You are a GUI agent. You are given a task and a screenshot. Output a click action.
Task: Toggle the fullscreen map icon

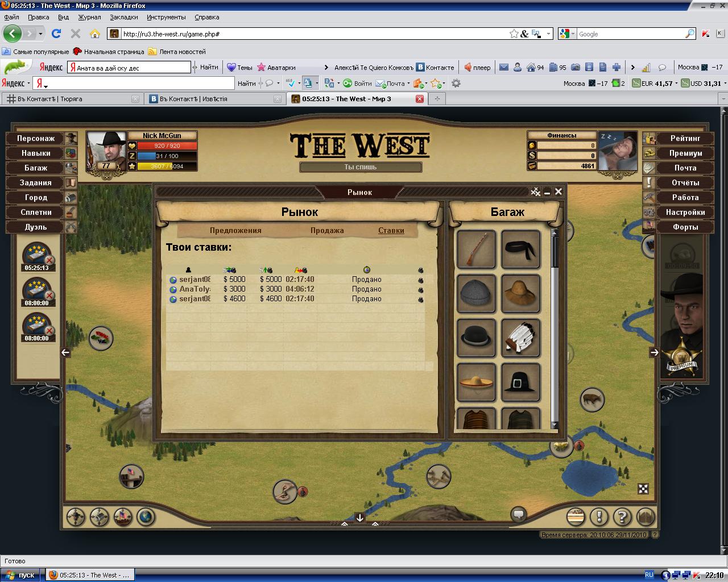click(x=643, y=489)
